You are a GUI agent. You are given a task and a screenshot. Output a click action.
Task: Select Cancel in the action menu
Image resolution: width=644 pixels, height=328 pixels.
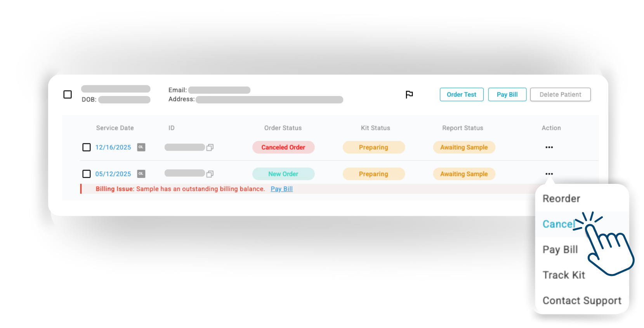point(559,224)
